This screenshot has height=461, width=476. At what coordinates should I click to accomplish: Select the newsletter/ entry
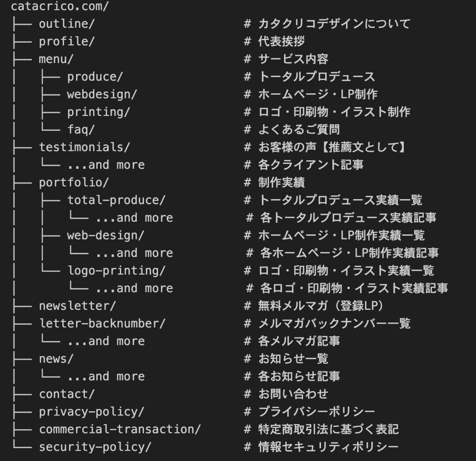pyautogui.click(x=77, y=306)
